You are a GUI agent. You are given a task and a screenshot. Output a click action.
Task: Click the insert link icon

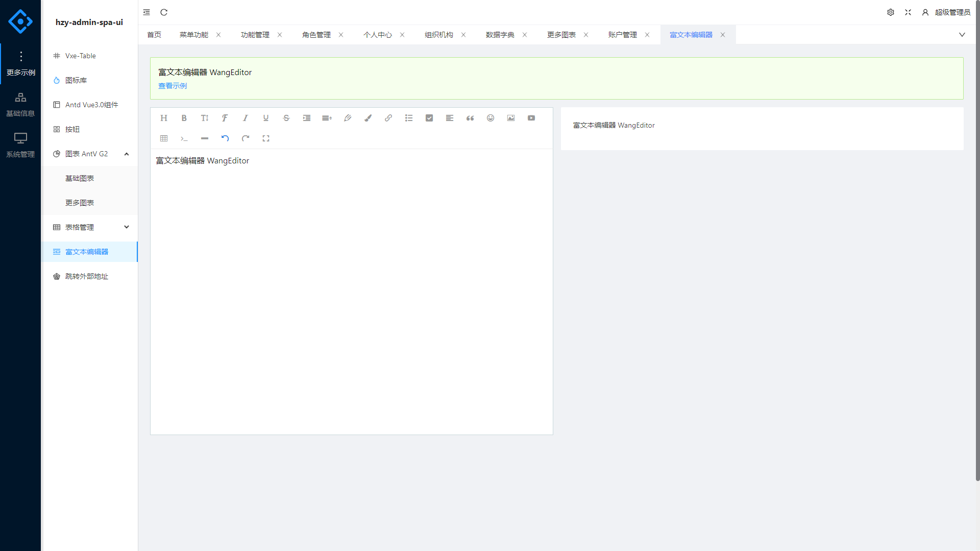388,118
